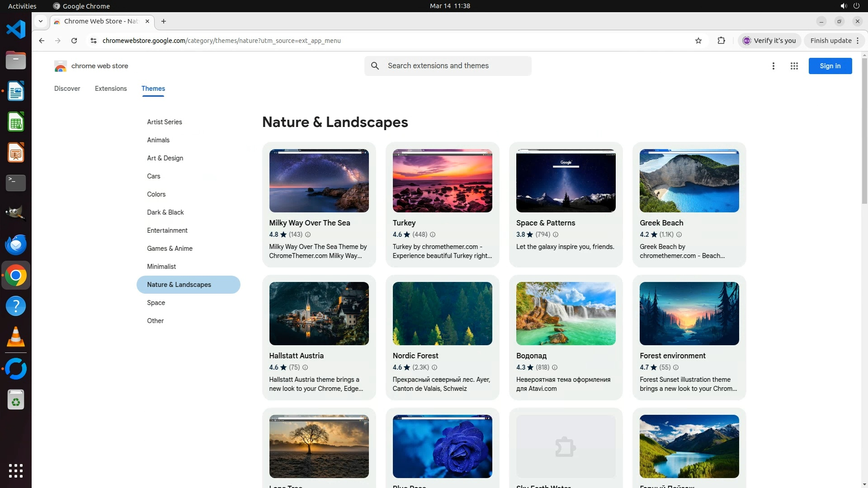868x488 pixels.
Task: Click info icon beside Greek Beach rating
Action: pos(679,235)
